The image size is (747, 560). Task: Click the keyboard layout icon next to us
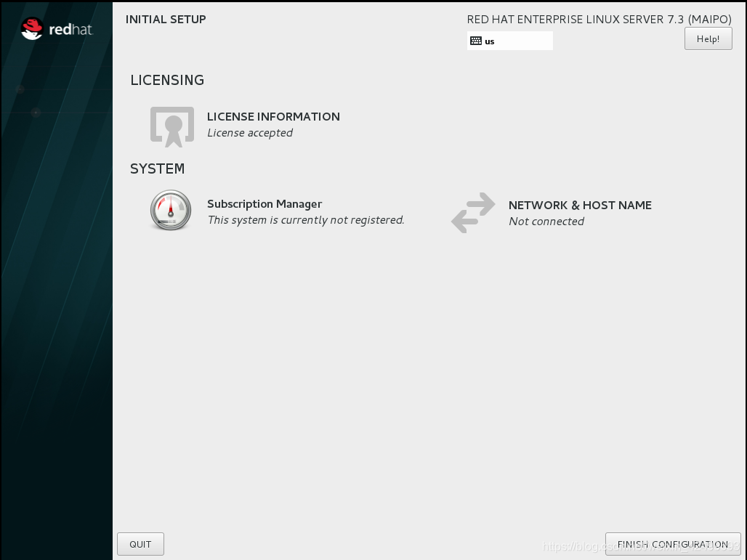(x=475, y=41)
